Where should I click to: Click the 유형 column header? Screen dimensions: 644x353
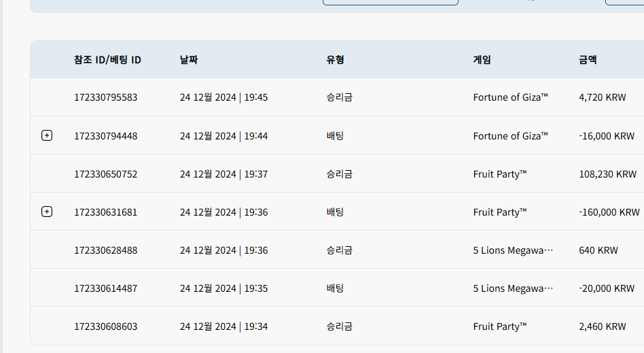click(x=335, y=60)
